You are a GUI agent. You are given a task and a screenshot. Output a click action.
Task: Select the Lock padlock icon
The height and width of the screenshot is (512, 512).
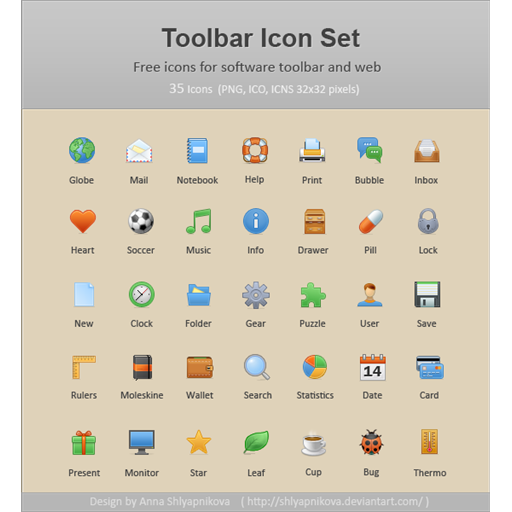(428, 221)
